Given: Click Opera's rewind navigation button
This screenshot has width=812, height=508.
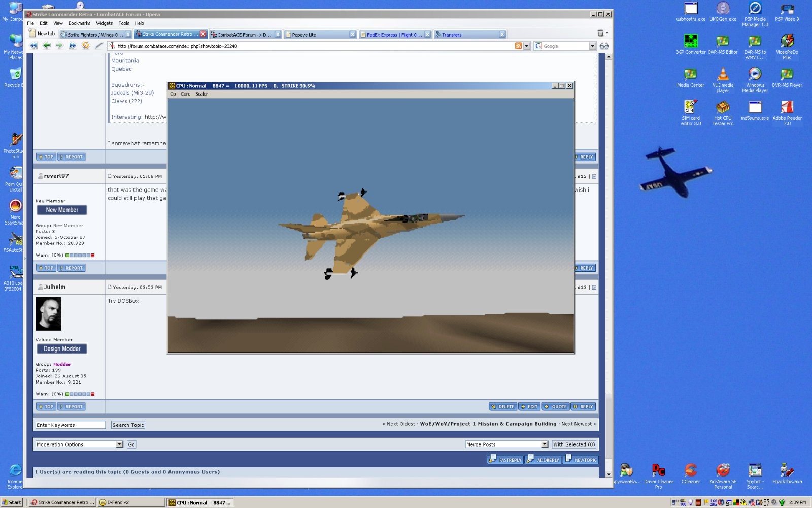Looking at the screenshot, I should [33, 46].
